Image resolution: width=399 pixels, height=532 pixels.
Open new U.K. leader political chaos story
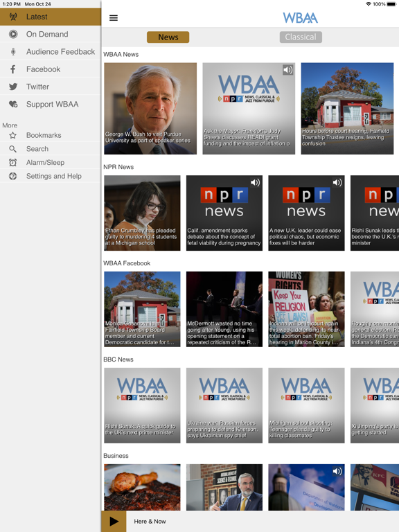pos(306,213)
